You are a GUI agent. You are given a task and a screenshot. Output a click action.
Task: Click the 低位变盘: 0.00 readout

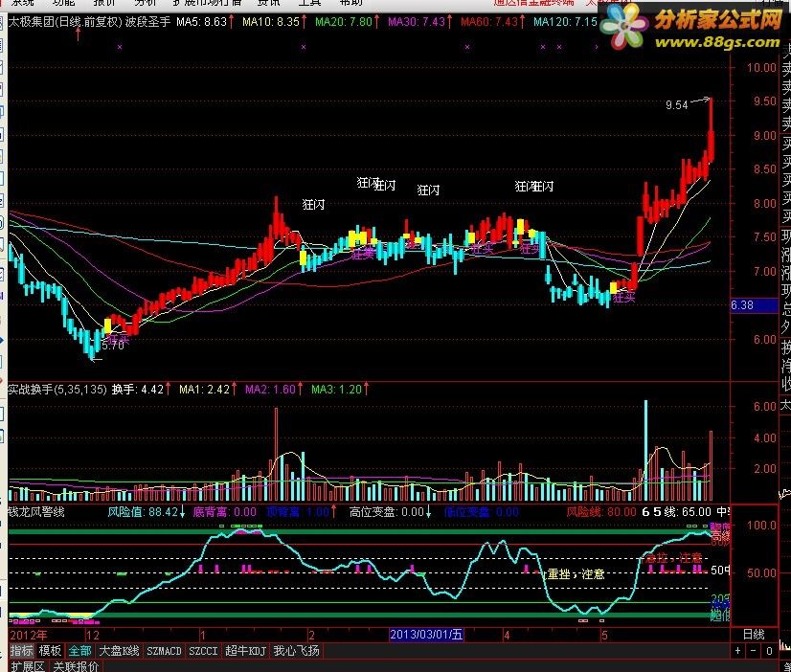482,512
